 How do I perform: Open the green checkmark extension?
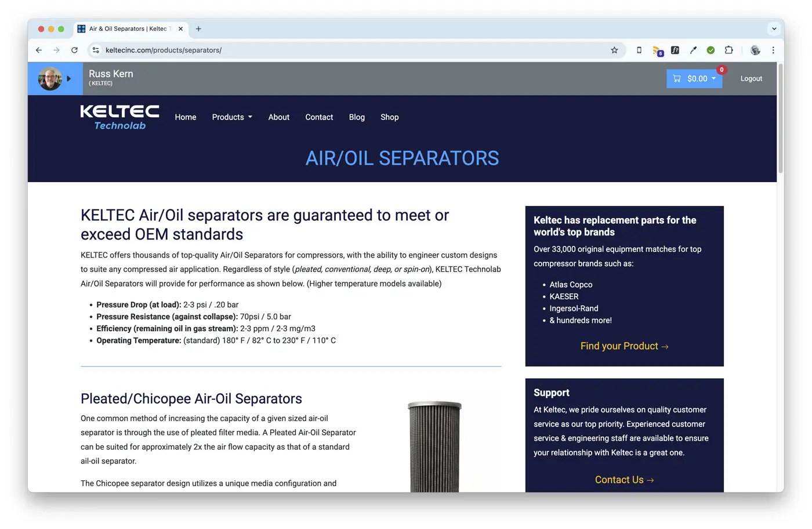coord(710,50)
